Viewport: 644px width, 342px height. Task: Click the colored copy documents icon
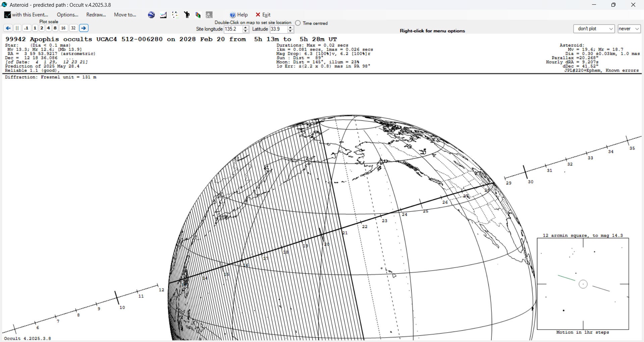tap(198, 15)
